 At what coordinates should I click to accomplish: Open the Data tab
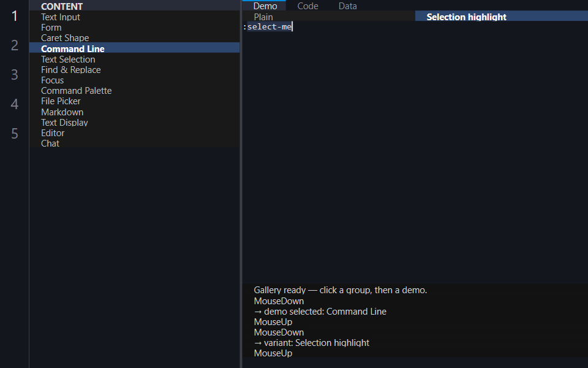[348, 6]
